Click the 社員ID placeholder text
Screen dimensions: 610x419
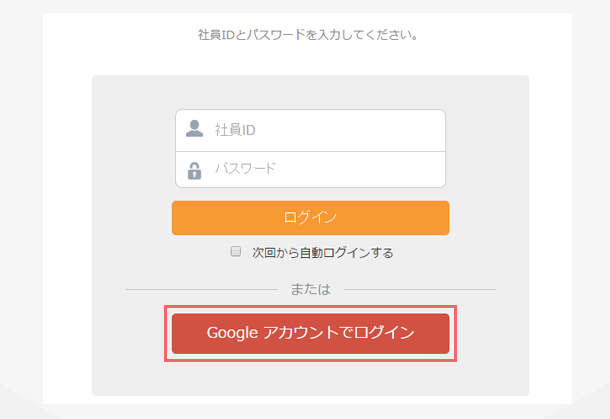pos(235,130)
